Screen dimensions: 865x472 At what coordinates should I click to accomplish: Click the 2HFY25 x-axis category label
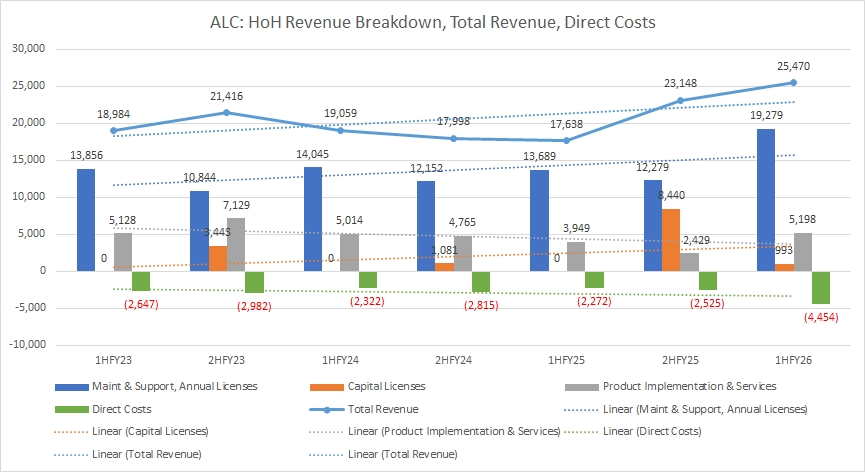(x=679, y=359)
